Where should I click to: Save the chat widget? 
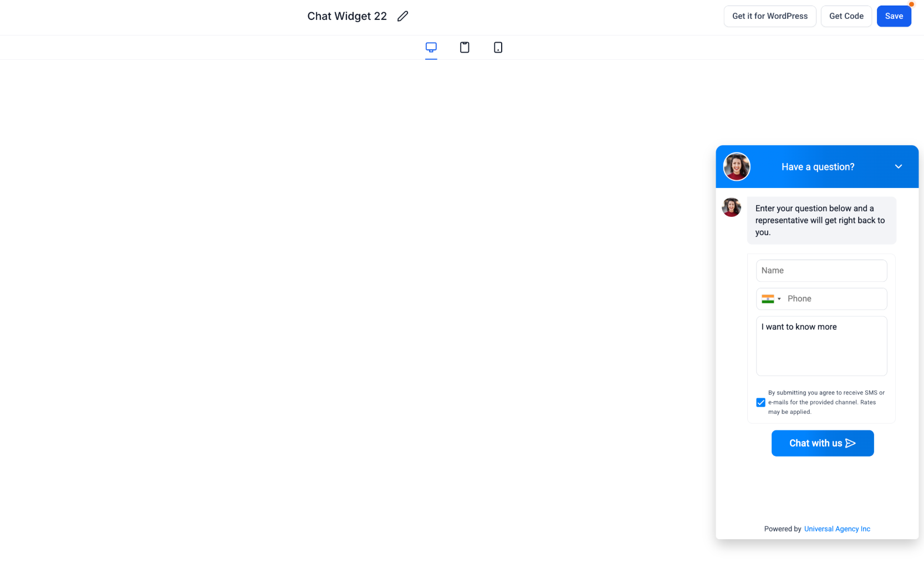[x=894, y=16]
